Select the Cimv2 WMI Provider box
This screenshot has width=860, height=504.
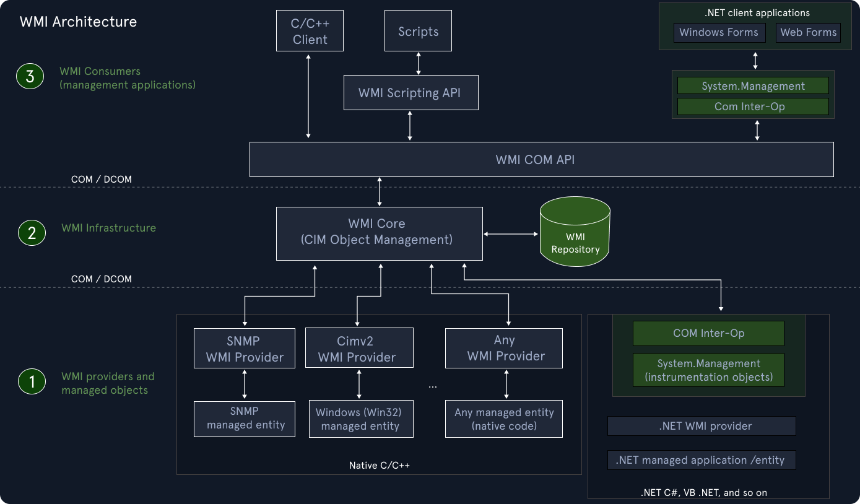pos(359,347)
